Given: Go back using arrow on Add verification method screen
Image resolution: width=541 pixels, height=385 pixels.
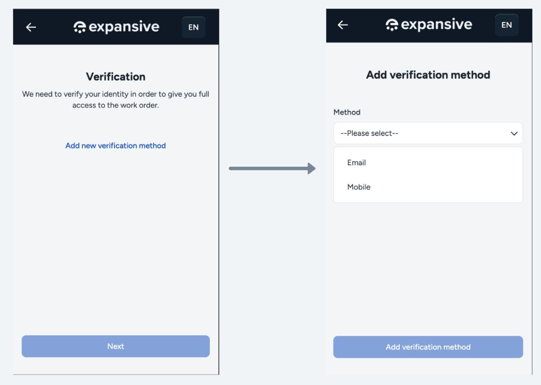Looking at the screenshot, I should point(343,25).
